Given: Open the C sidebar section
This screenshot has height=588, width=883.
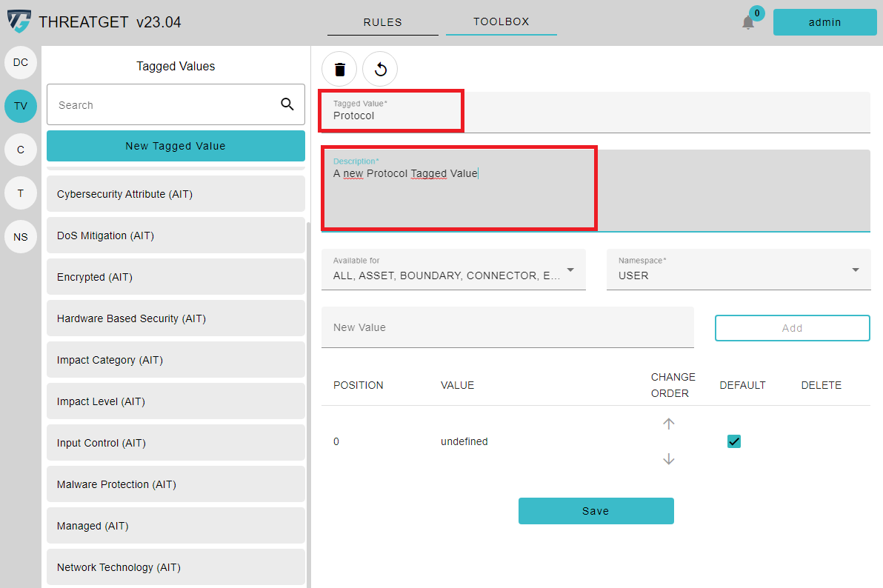Looking at the screenshot, I should [21, 150].
